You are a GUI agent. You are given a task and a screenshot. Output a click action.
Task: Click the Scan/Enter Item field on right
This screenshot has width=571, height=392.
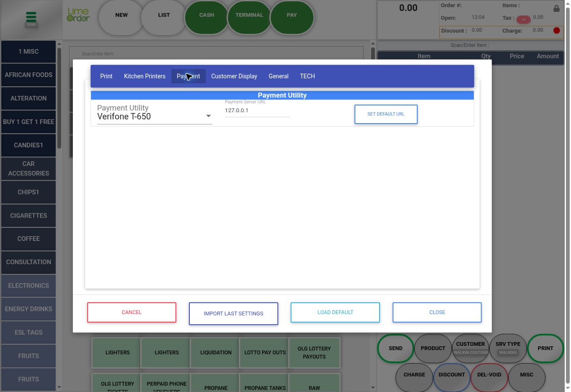click(x=470, y=45)
